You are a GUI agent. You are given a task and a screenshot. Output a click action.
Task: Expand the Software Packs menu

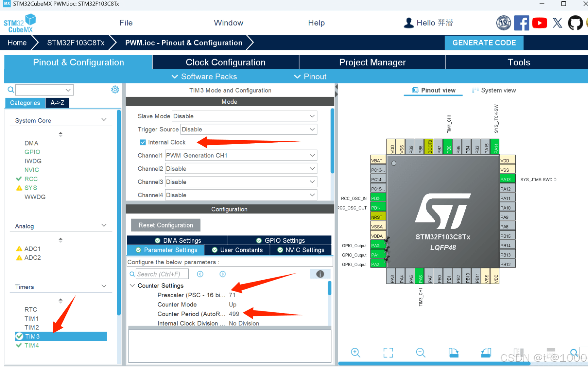(204, 76)
